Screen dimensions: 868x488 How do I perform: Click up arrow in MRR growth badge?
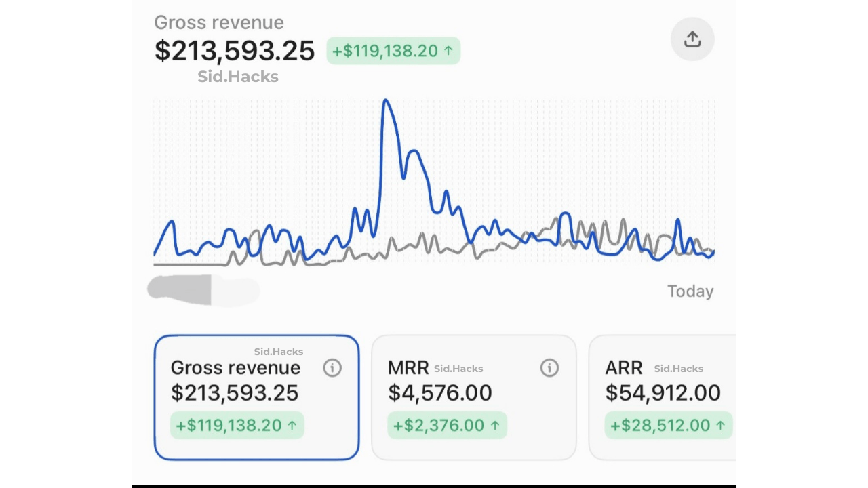click(495, 426)
